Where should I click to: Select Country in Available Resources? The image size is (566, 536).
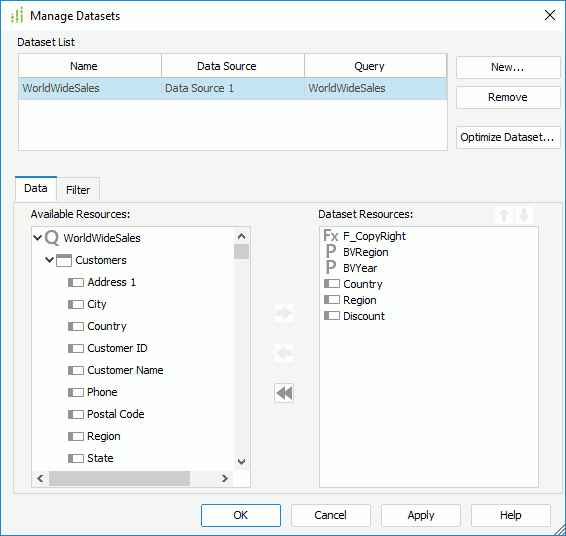point(107,326)
